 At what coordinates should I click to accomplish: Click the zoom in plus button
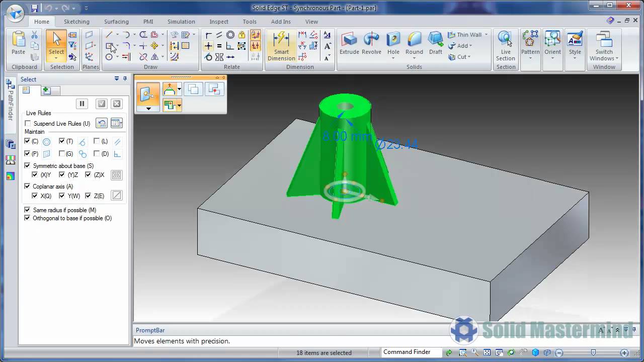point(624,352)
